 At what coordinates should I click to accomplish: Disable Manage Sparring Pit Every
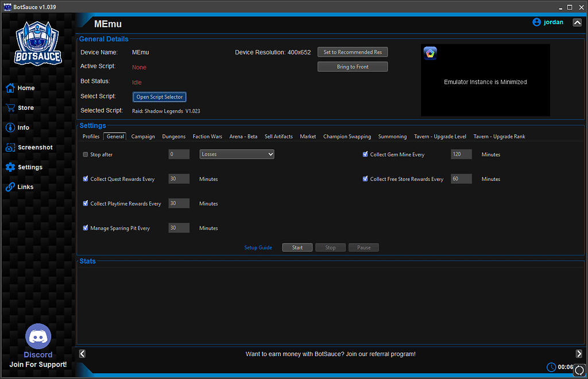point(85,227)
